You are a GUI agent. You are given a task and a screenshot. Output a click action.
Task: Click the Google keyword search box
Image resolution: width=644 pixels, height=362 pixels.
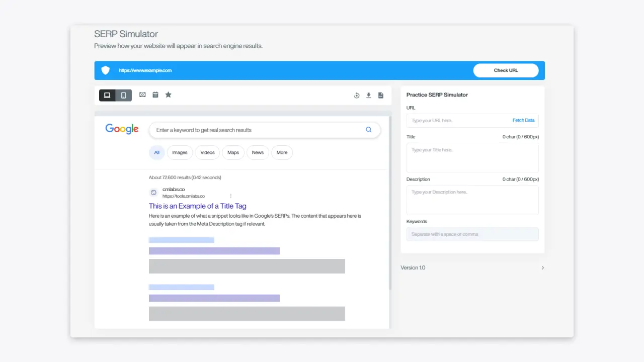(x=265, y=130)
